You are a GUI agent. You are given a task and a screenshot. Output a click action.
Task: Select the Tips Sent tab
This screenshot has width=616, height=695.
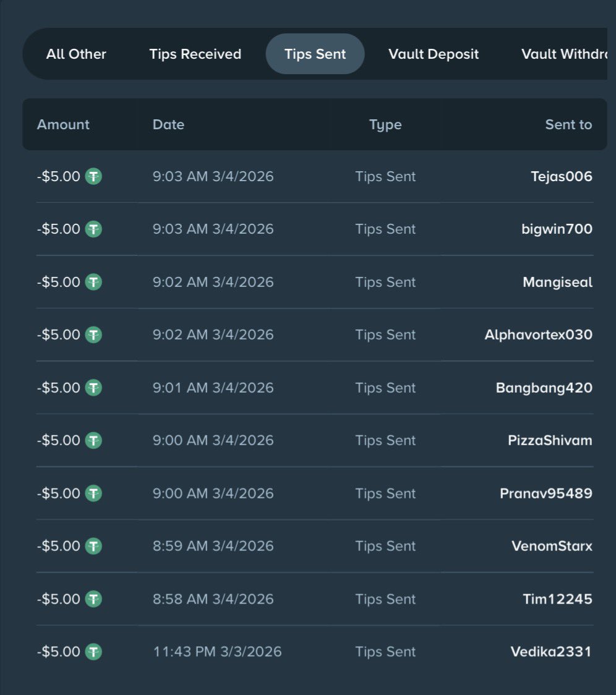(x=315, y=54)
